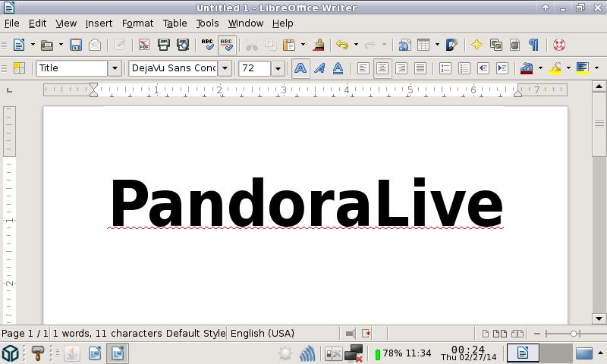
Task: Open Styles and Formatting icon
Action: coord(19,68)
